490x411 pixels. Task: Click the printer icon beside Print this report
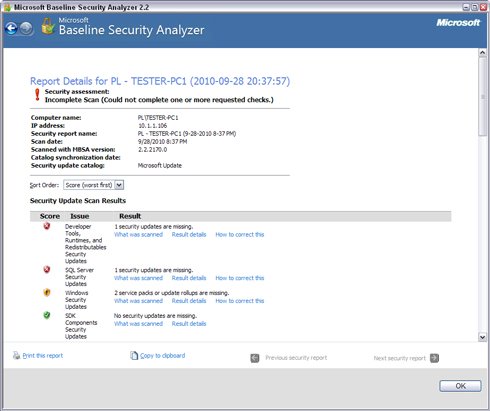[16, 355]
